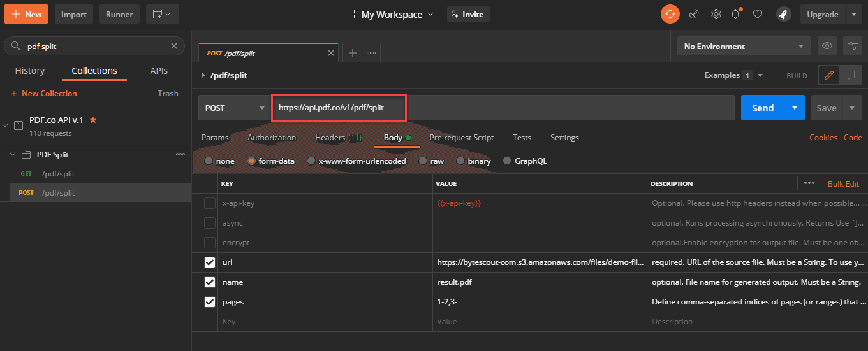Clear the pdf split search text
The image size is (868, 351).
pyautogui.click(x=174, y=46)
